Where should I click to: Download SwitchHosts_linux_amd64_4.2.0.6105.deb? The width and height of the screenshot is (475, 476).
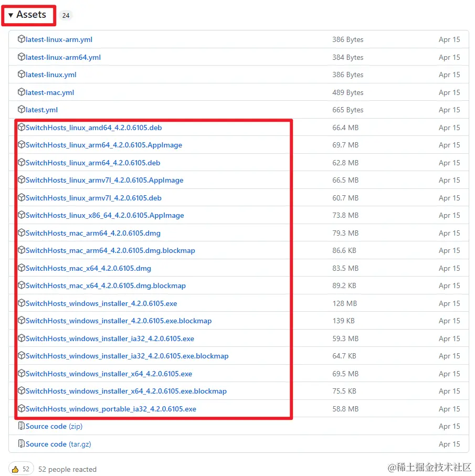[94, 128]
